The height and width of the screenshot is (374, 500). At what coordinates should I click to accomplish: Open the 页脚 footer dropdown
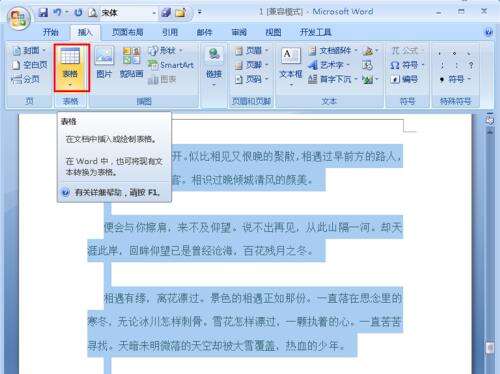click(252, 65)
